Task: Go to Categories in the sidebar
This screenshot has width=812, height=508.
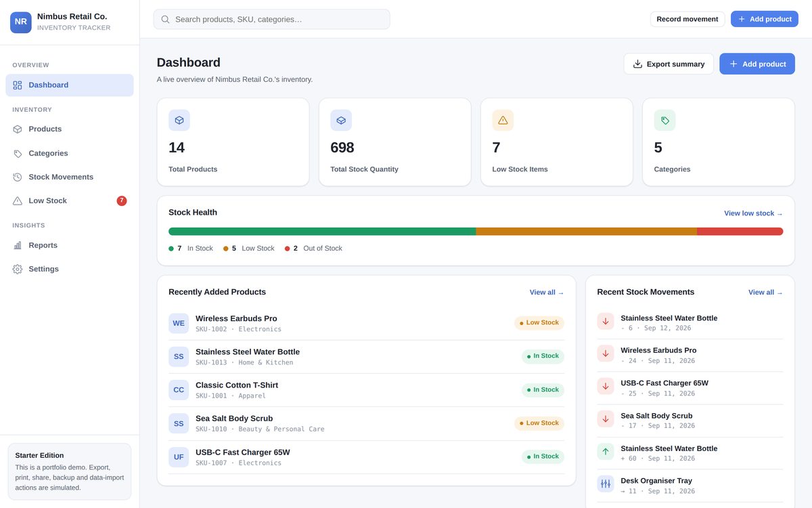Action: pos(70,154)
